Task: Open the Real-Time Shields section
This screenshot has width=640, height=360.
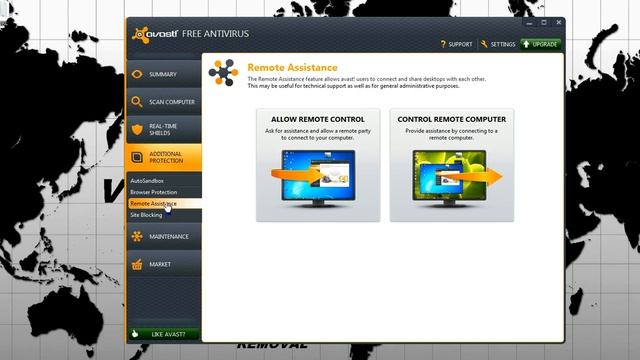Action: (x=164, y=129)
